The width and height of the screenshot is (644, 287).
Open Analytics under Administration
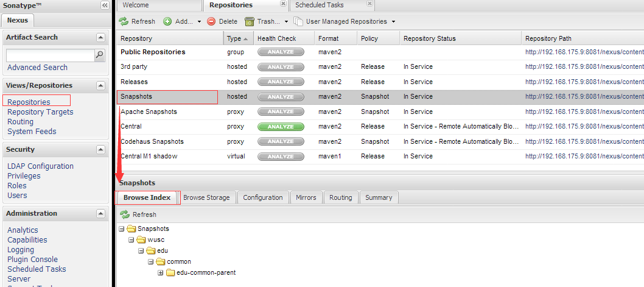click(x=23, y=230)
